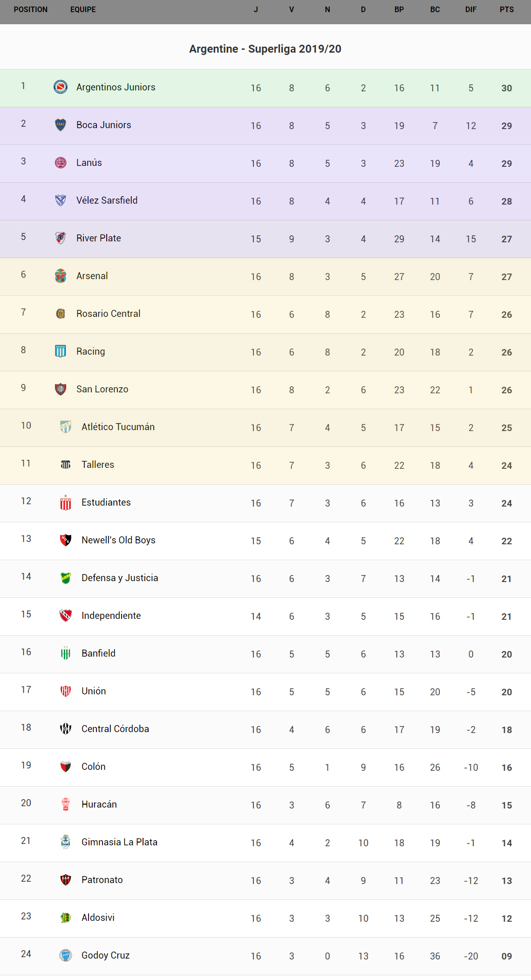Click the Colón club badge
The width and height of the screenshot is (531, 980).
tap(66, 767)
